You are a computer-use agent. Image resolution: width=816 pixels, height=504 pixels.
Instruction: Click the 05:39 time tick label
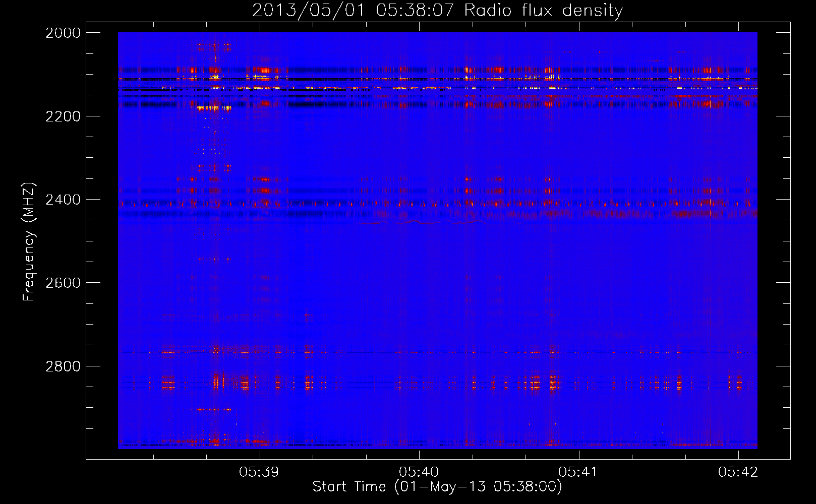coord(259,472)
